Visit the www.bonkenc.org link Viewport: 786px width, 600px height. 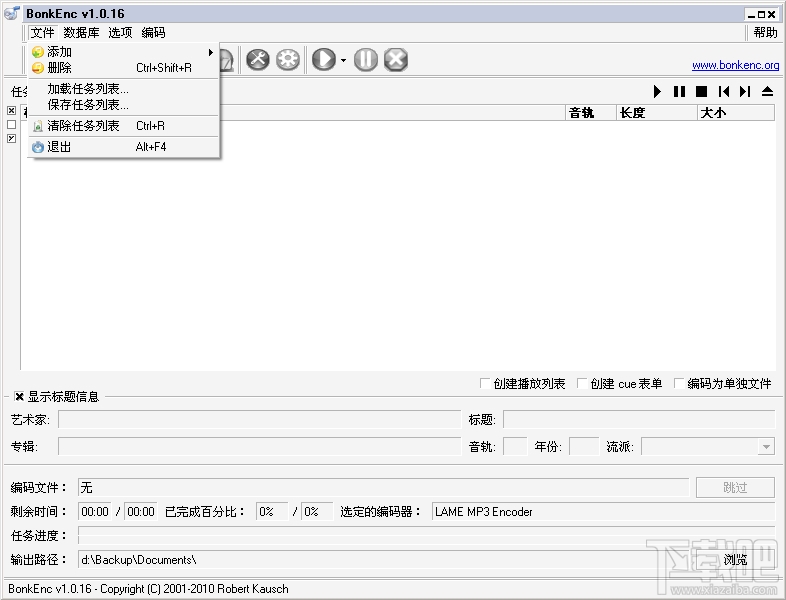click(x=735, y=65)
